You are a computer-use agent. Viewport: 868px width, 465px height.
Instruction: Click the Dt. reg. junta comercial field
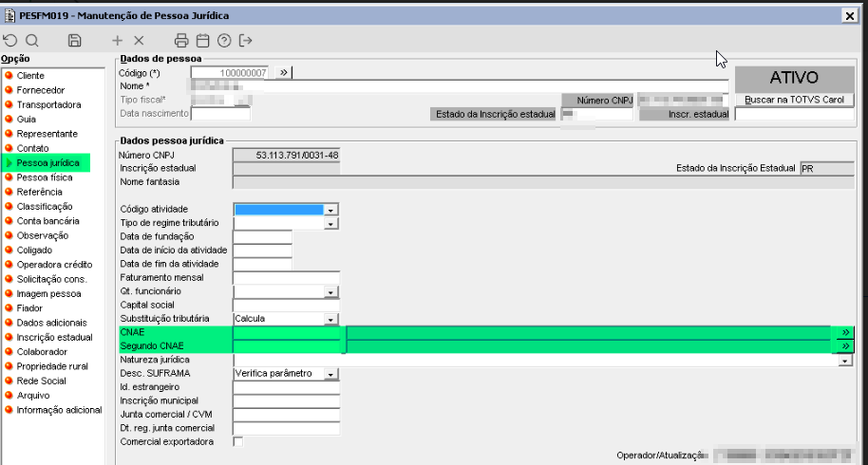pos(286,429)
